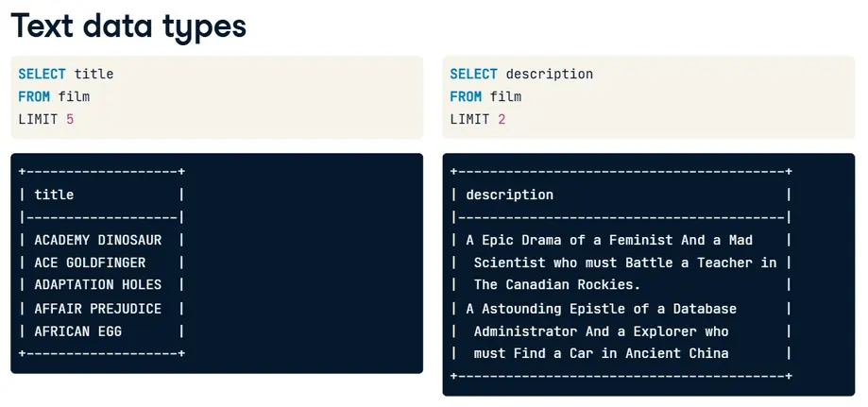The height and width of the screenshot is (407, 868).
Task: Select the ADAPTATION HOLES row
Action: (97, 285)
